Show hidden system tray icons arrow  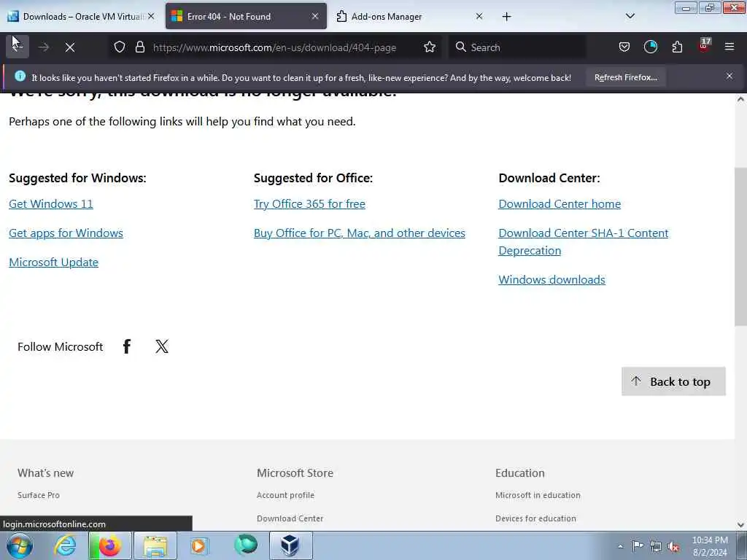[x=620, y=546]
